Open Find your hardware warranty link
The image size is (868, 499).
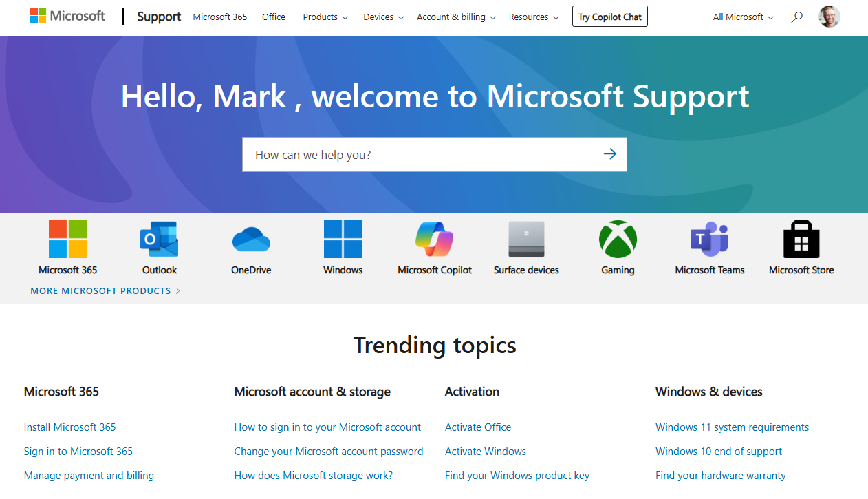click(721, 476)
